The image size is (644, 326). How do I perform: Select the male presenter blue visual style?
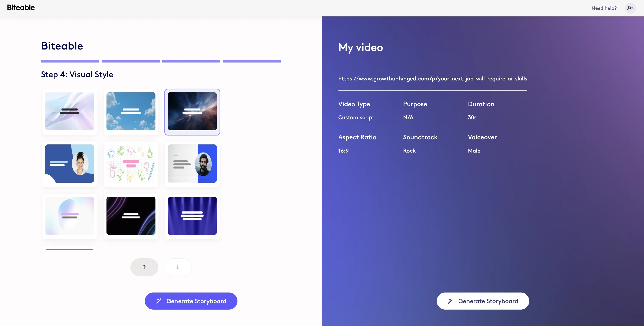(192, 164)
